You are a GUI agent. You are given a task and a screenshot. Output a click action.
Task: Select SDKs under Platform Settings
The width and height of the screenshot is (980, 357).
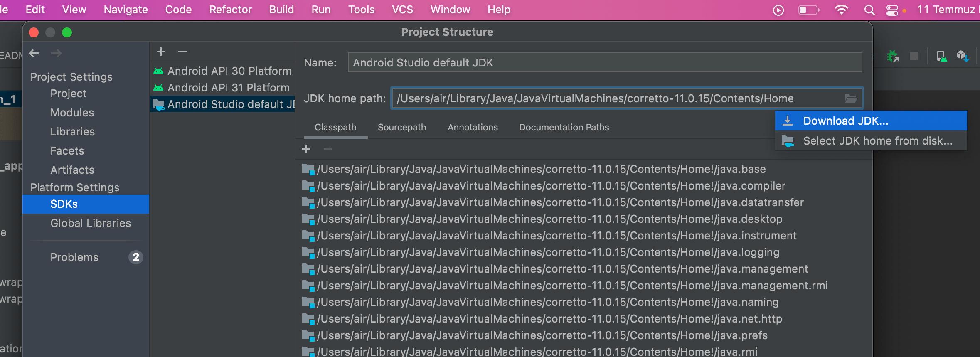click(86, 204)
